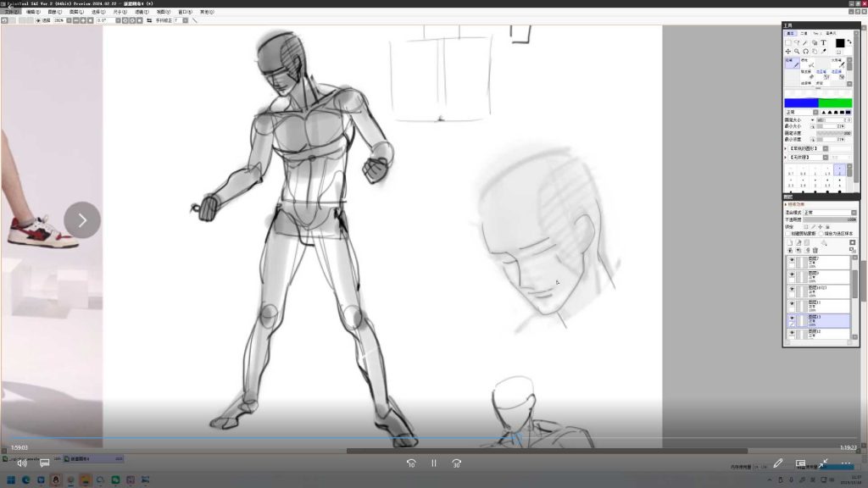This screenshot has width=868, height=488.
Task: Click the swap foreground/background colors arrow
Action: (849, 41)
